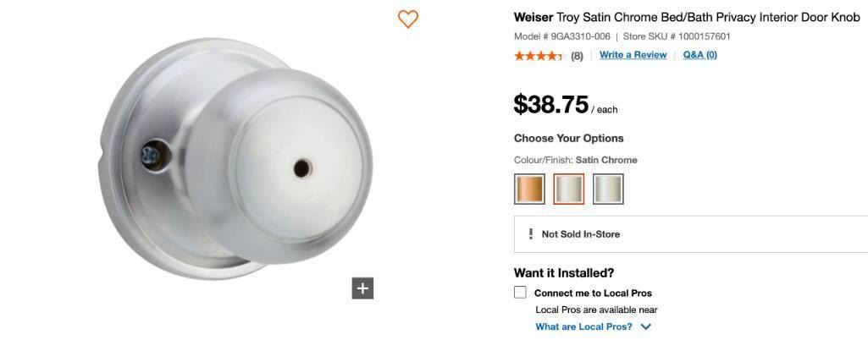
Task: Click the $38.75 price
Action: (x=550, y=105)
